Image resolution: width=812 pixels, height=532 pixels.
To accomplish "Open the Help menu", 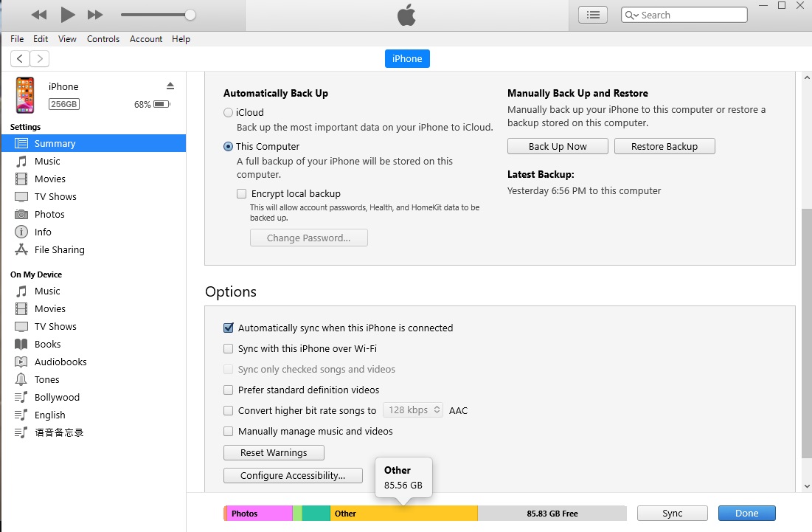I will pyautogui.click(x=181, y=39).
